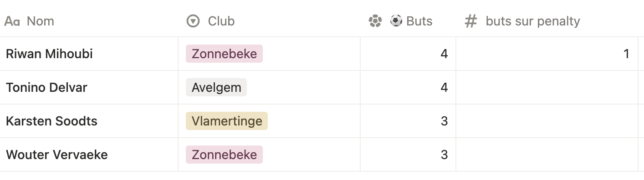
Task: Click the gray Avelgem club tag
Action: point(216,87)
